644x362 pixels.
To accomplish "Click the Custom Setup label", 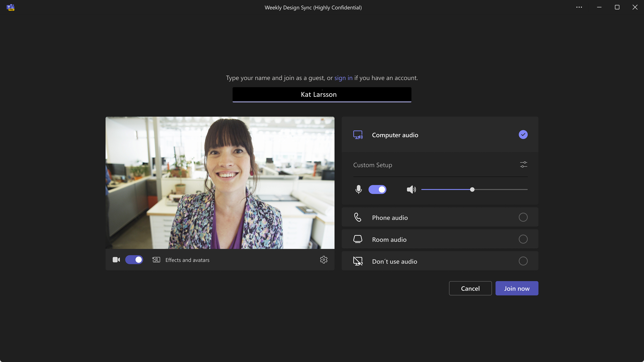I will point(372,165).
